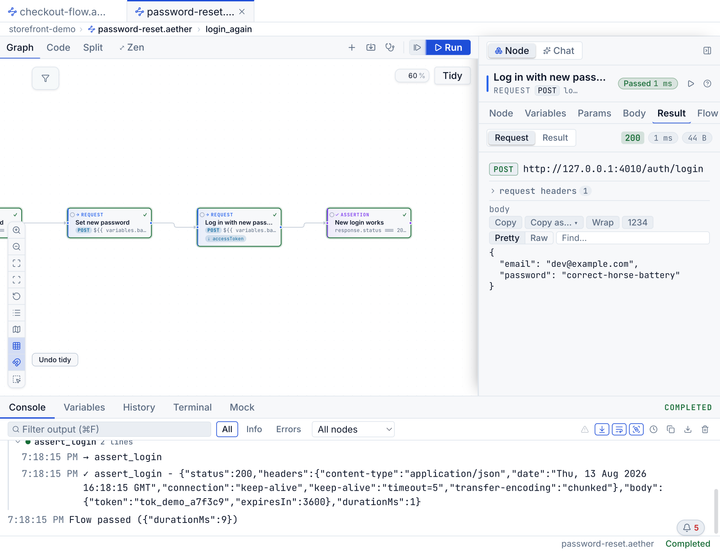This screenshot has width=720, height=551.
Task: Toggle the minimap icon in canvas toolbar
Action: (x=17, y=329)
